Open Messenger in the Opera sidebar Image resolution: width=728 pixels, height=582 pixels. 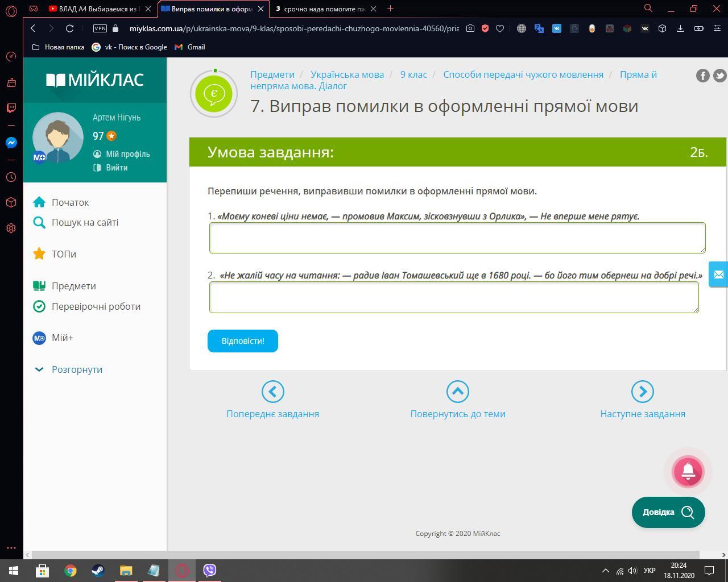pyautogui.click(x=11, y=143)
